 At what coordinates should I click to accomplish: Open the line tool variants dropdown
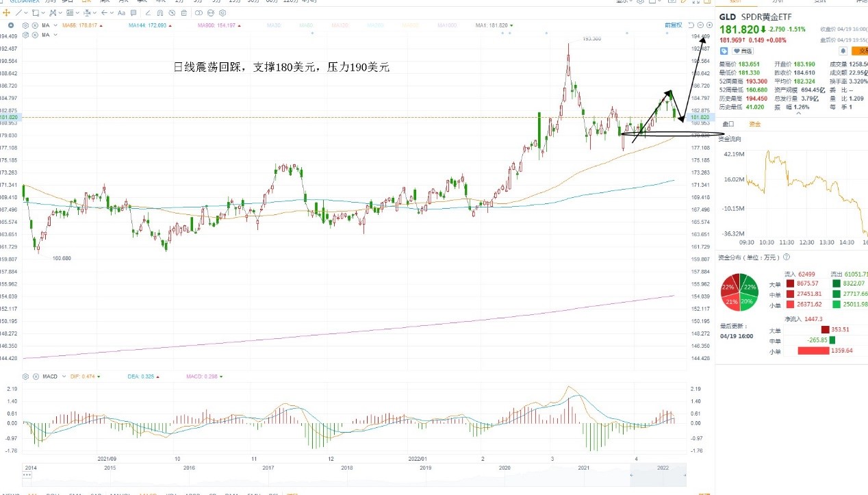pos(26,13)
